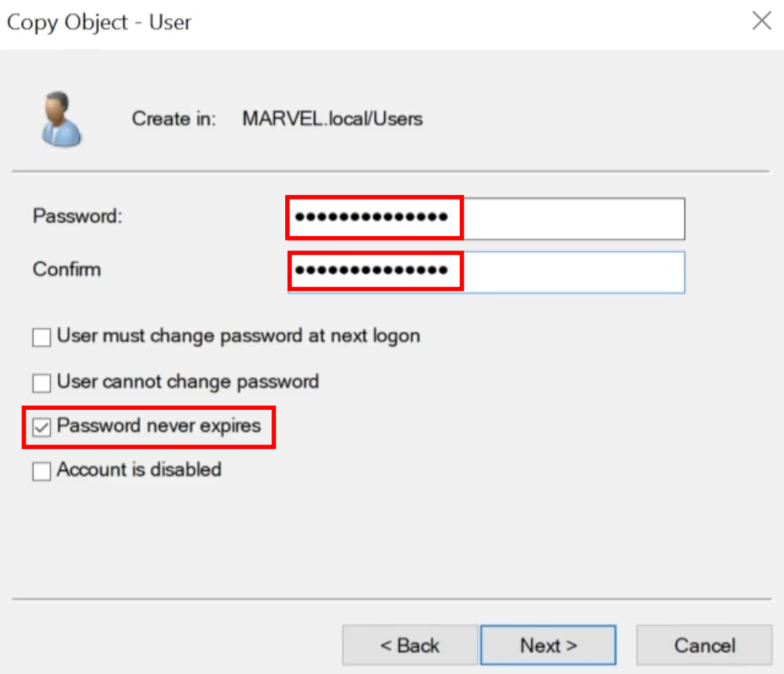Click the MARVEL.local/Users path text
Viewport: 784px width, 674px height.
pyautogui.click(x=332, y=119)
